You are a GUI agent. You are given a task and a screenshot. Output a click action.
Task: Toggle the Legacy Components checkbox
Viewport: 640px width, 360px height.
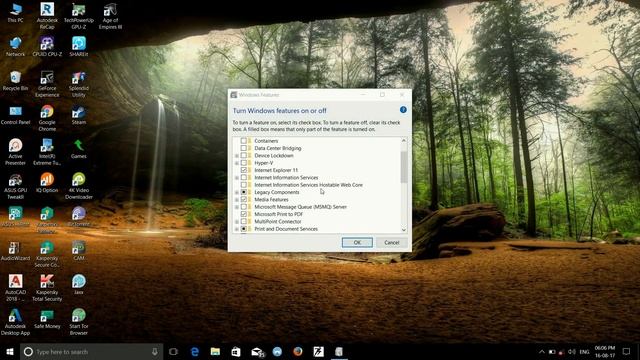[x=244, y=192]
